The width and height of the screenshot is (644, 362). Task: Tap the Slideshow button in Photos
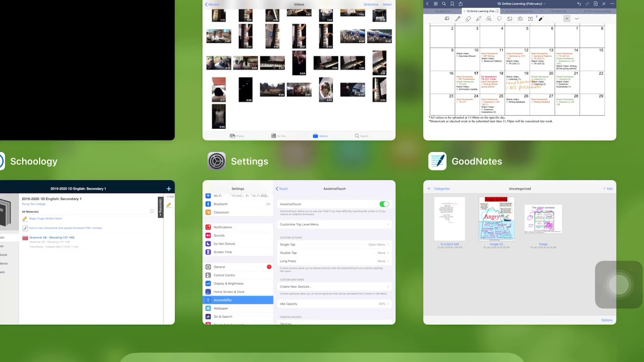pyautogui.click(x=371, y=5)
